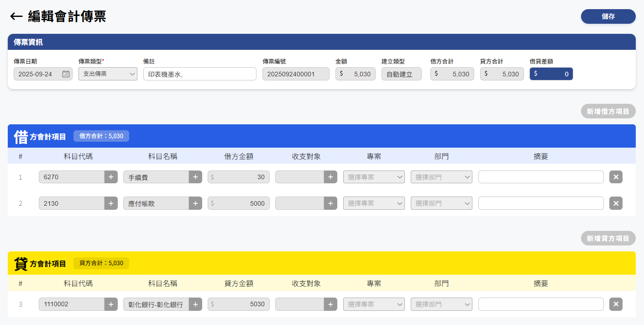Click the 摘要 input in row 2
Image resolution: width=644 pixels, height=325 pixels.
pos(541,203)
